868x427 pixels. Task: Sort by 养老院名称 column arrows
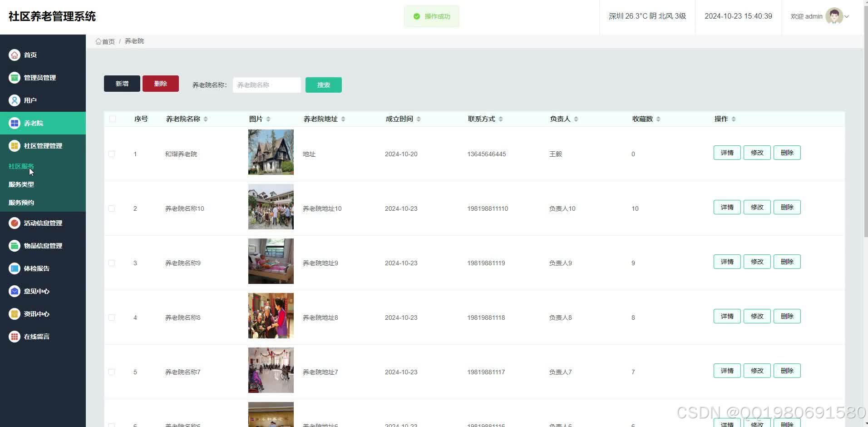tap(206, 119)
